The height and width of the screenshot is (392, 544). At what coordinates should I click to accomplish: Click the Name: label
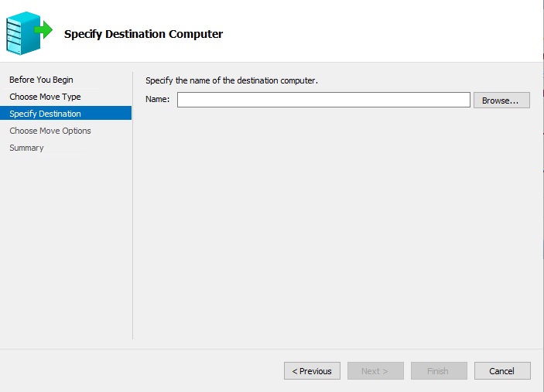point(157,100)
